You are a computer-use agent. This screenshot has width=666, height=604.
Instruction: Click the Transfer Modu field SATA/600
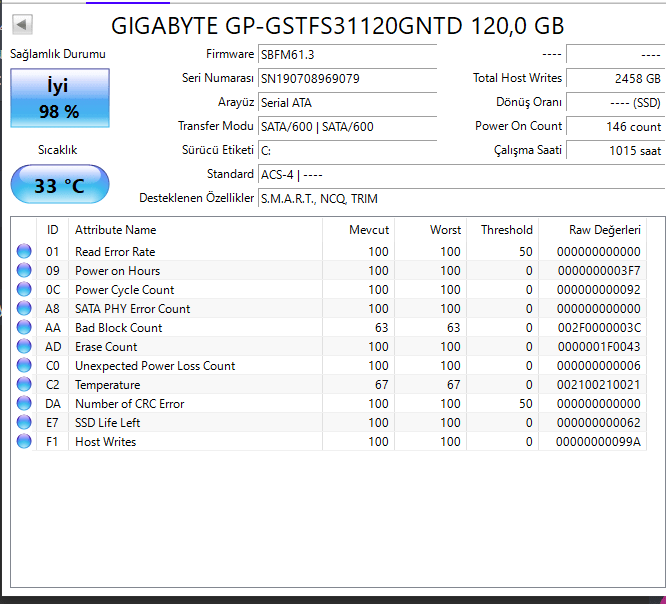coord(347,127)
